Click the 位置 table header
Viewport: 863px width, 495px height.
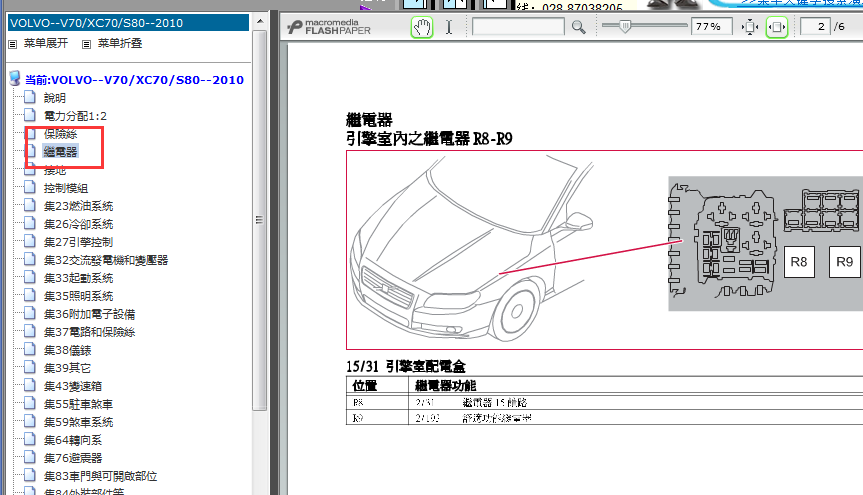coord(364,385)
